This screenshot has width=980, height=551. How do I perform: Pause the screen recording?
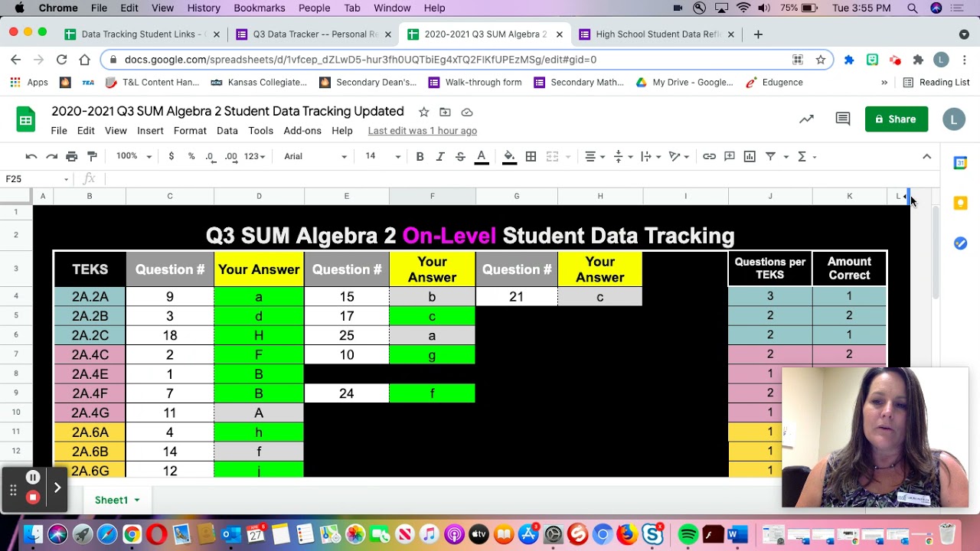click(x=33, y=478)
